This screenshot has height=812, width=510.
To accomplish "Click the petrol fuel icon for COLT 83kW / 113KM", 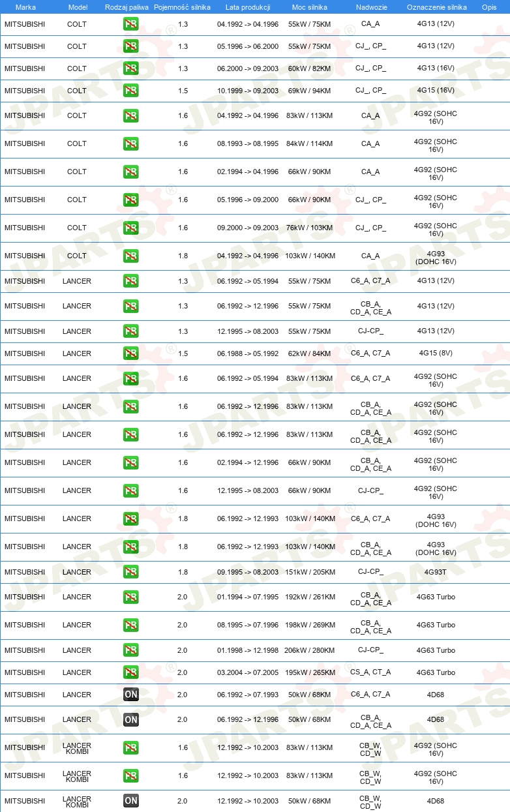I will (131, 115).
